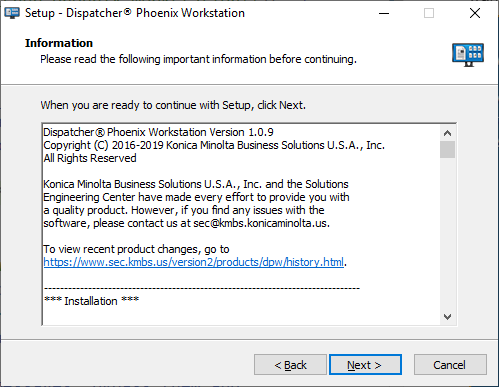
Task: Click the bold 'Information' heading
Action: point(59,43)
